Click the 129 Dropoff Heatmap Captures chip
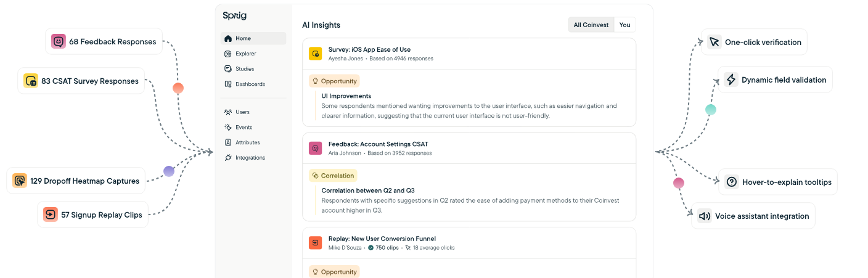This screenshot has width=868, height=278. [x=76, y=181]
